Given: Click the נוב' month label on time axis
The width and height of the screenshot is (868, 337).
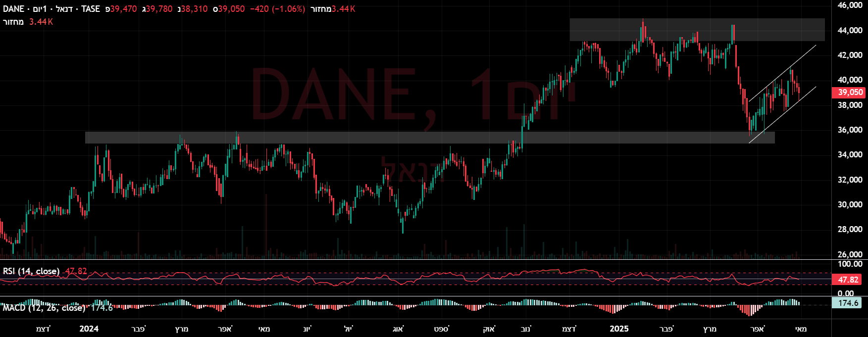Looking at the screenshot, I should pos(526,329).
